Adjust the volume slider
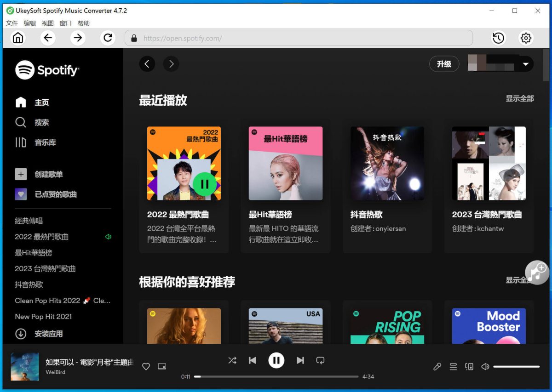Viewport: 552px width, 392px height. tap(516, 367)
